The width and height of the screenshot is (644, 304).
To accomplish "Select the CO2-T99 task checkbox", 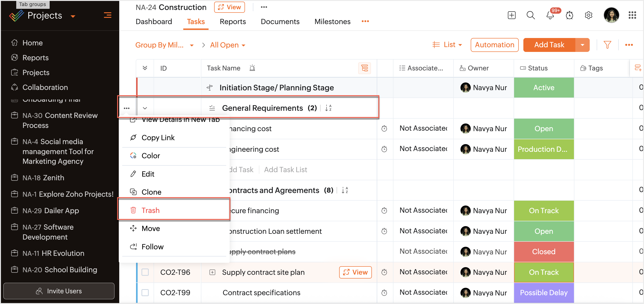I will pyautogui.click(x=145, y=292).
